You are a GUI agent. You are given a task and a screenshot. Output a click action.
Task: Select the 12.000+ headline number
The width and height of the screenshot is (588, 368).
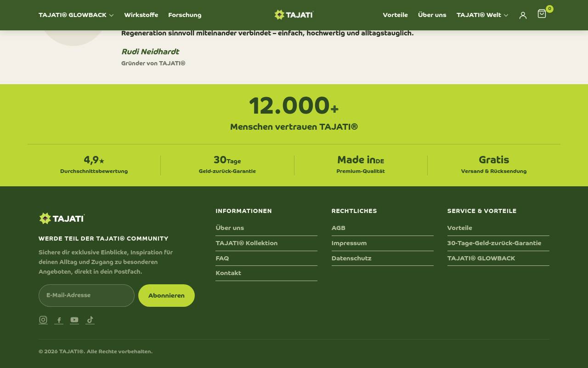(x=294, y=106)
